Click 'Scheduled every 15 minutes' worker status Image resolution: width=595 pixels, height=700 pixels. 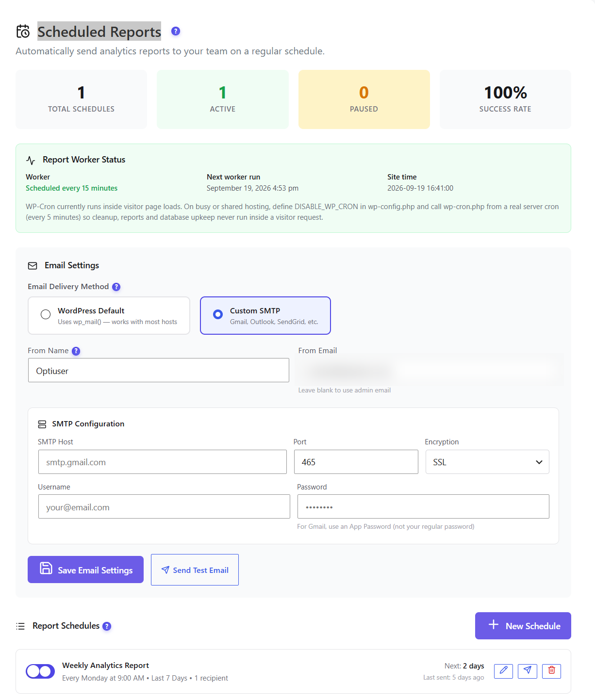[x=72, y=188]
